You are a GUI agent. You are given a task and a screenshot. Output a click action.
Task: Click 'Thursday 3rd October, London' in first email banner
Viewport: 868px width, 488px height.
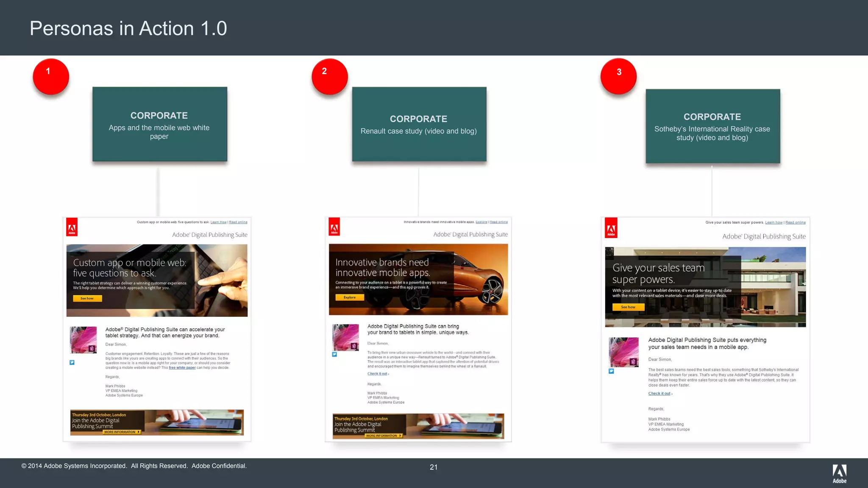[99, 415]
